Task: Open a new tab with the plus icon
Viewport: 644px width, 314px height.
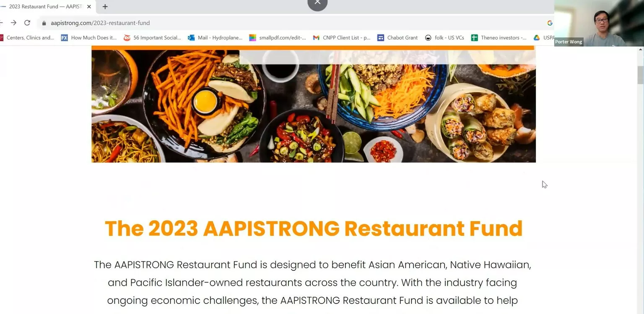Action: [x=105, y=7]
